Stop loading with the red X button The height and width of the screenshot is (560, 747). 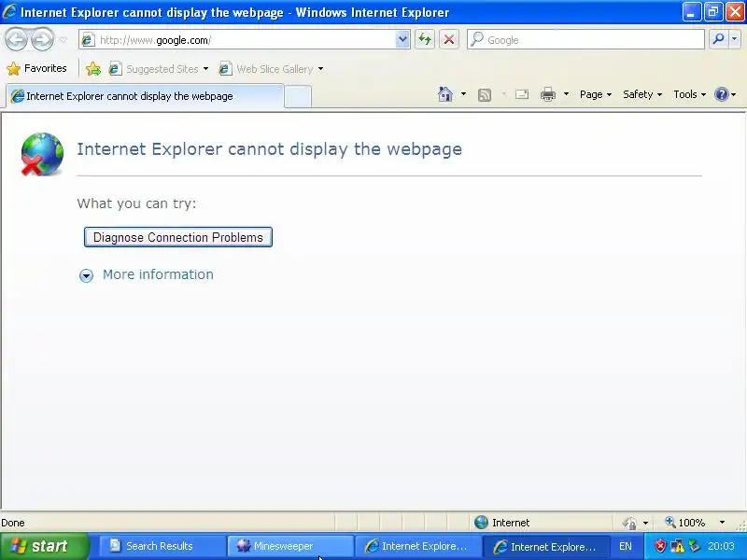pyautogui.click(x=449, y=40)
